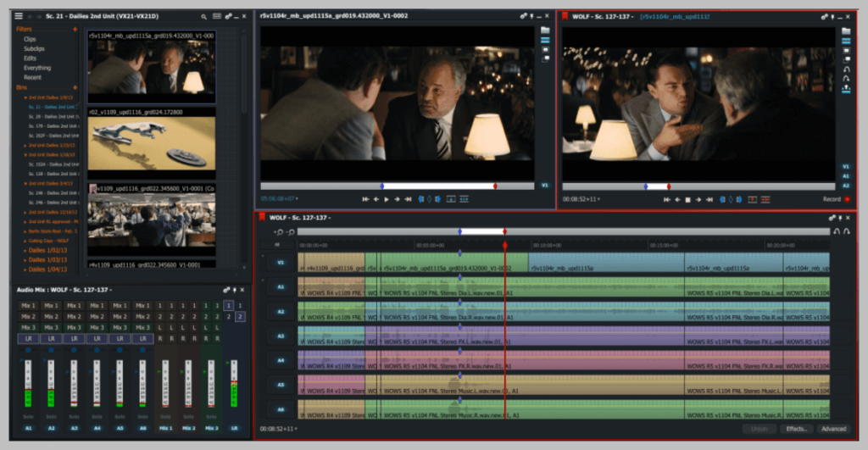
Task: Toggle A6 track in timeline
Action: (281, 409)
